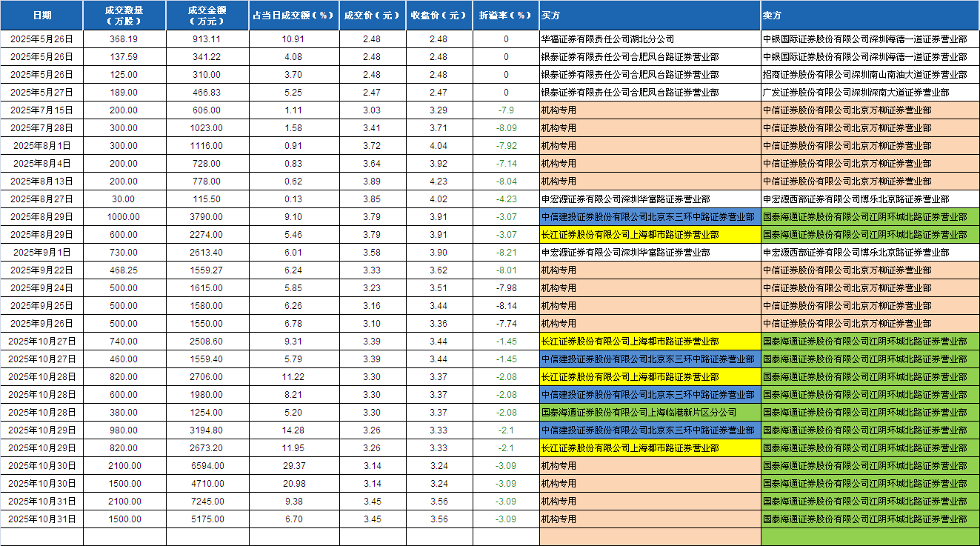Click buyer cell 华福证券有限责任公司湖北分公司

click(650, 39)
